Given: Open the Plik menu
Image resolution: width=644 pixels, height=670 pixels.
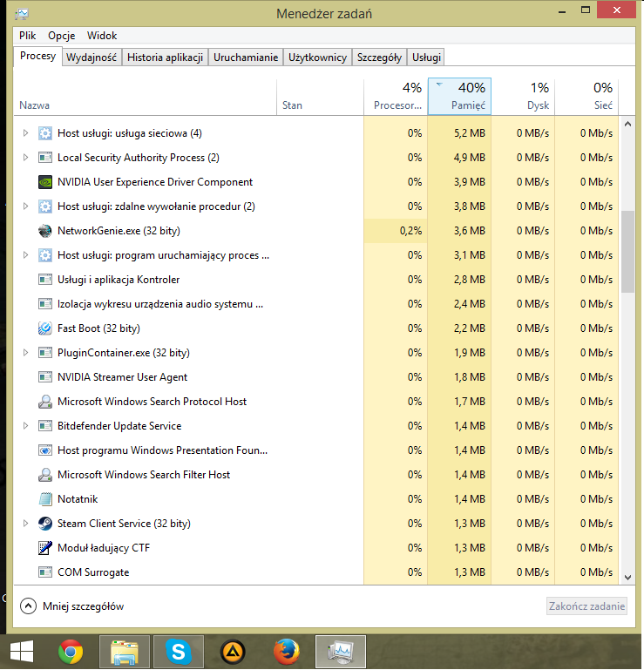Looking at the screenshot, I should pyautogui.click(x=27, y=36).
